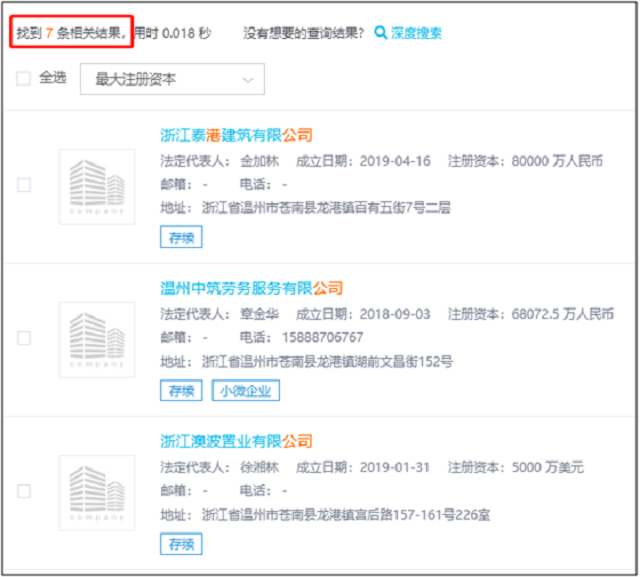The width and height of the screenshot is (640, 577).
Task: Tick checkbox for 浙江泰港建筑有限公司
Action: point(24,185)
